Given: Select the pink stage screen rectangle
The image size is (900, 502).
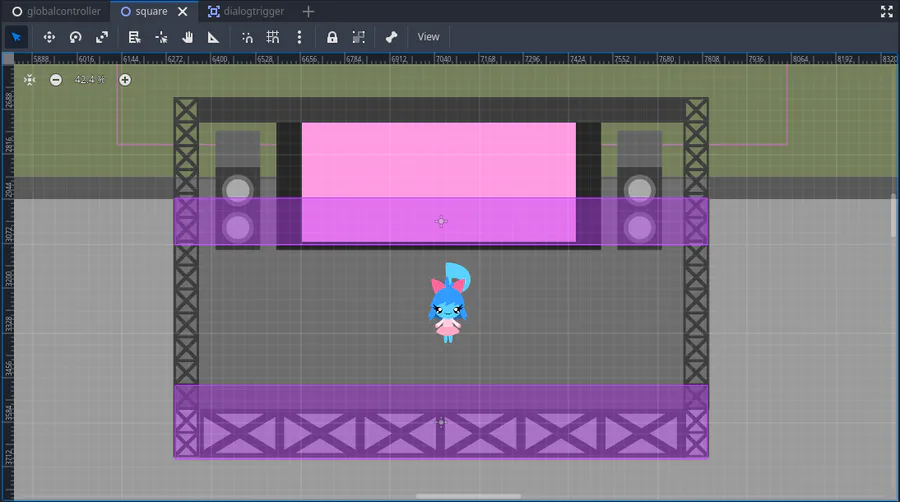Looking at the screenshot, I should [439, 182].
